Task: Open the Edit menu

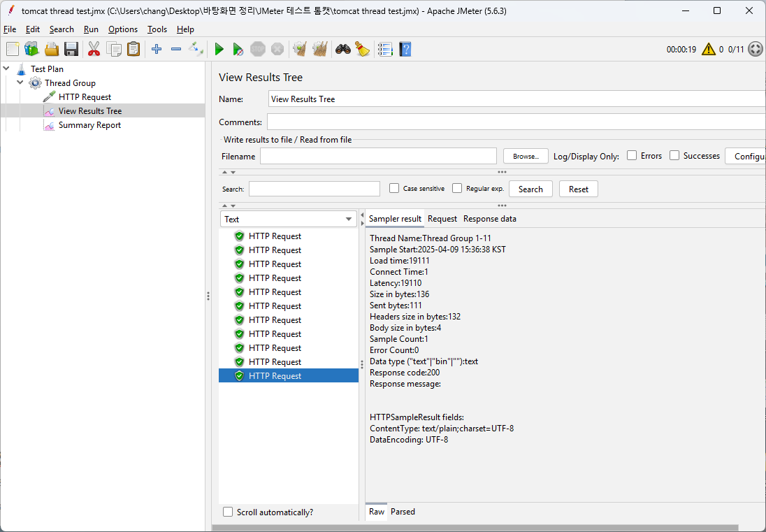Action: pos(33,29)
